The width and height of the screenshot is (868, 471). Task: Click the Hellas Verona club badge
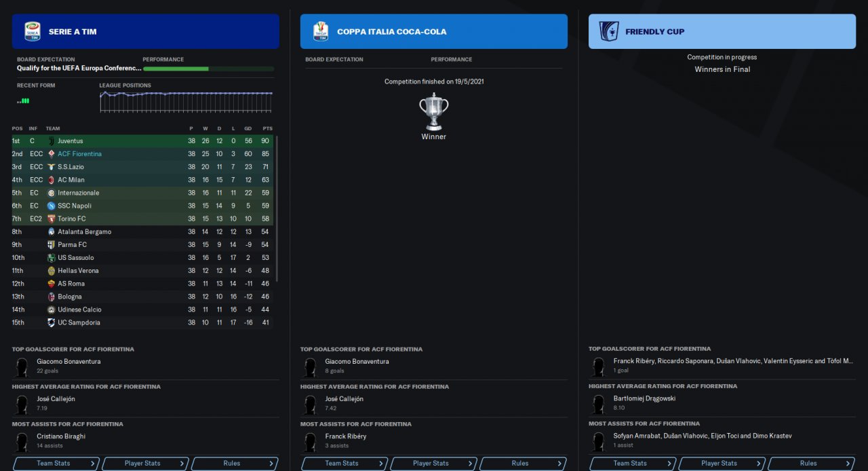point(51,271)
